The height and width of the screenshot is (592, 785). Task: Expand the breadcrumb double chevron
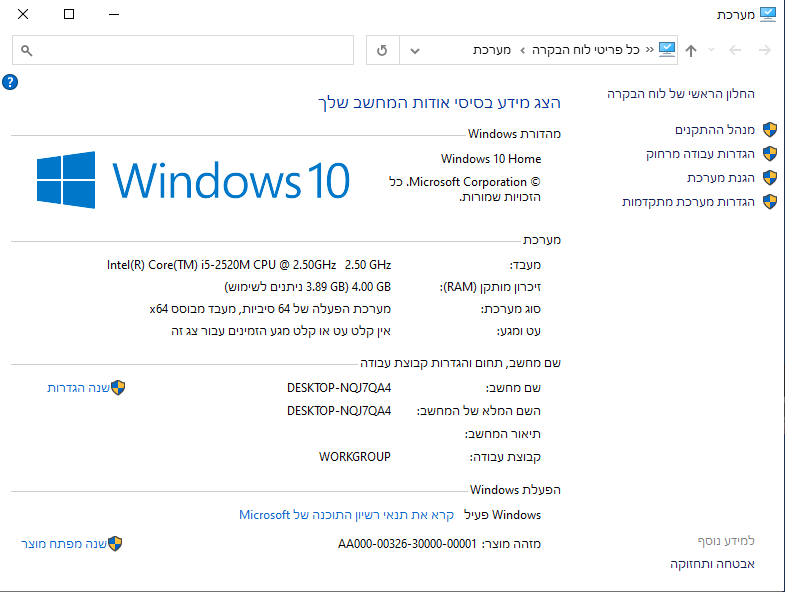[650, 50]
